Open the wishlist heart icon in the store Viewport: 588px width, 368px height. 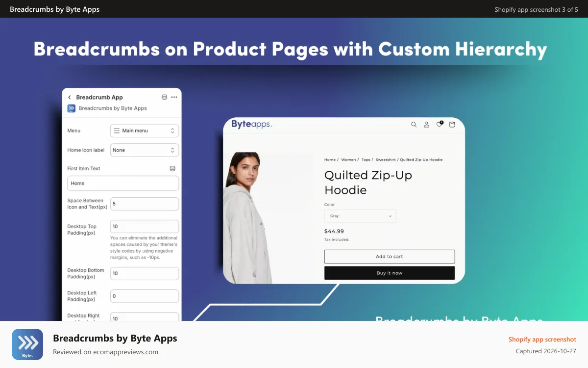coord(440,124)
